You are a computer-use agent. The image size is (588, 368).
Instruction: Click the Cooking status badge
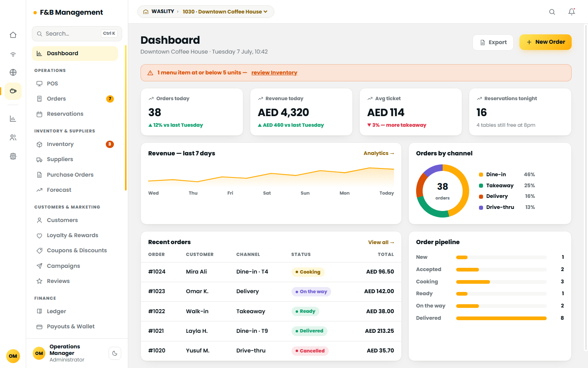308,272
